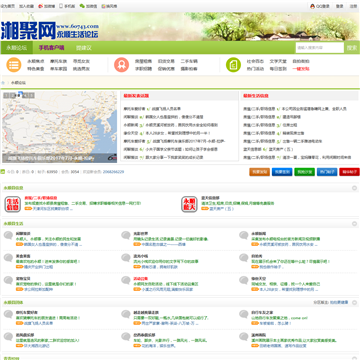Click the orange 我要发帖 button
This screenshot has height=360, width=360.
coord(260,172)
